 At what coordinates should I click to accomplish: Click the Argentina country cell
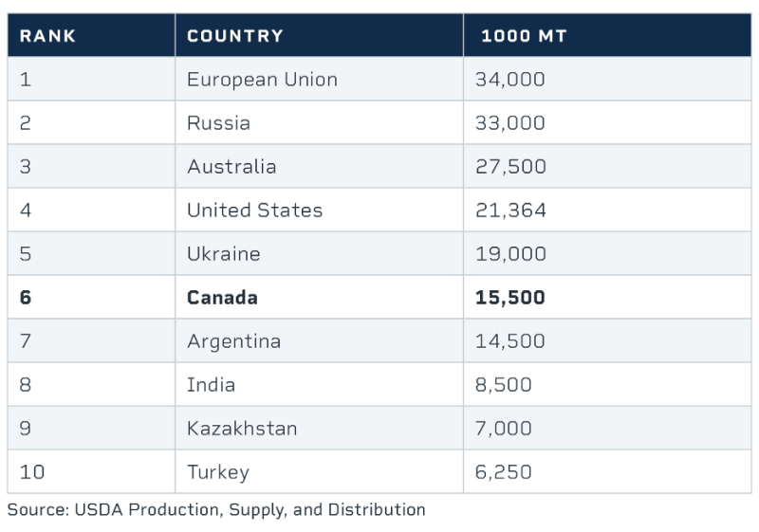(233, 341)
